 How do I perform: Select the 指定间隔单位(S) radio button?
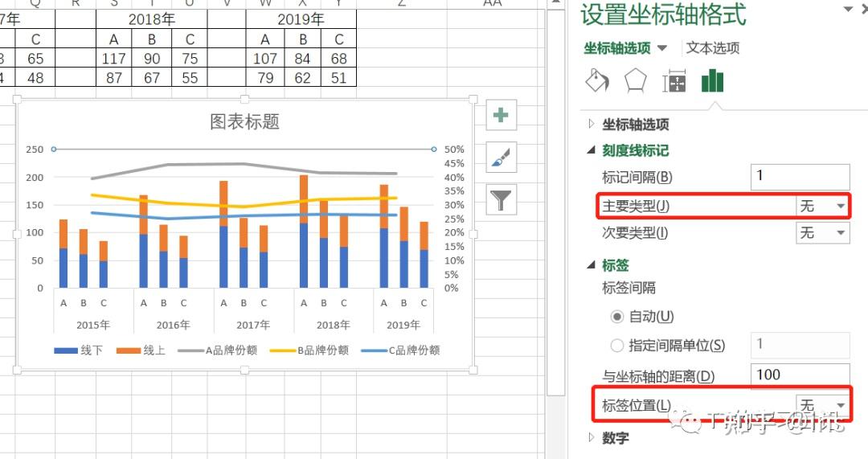(616, 346)
